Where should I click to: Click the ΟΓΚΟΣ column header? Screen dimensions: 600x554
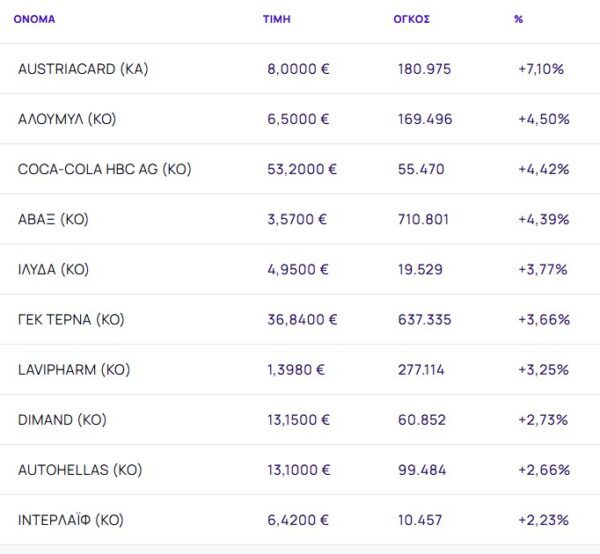(411, 19)
